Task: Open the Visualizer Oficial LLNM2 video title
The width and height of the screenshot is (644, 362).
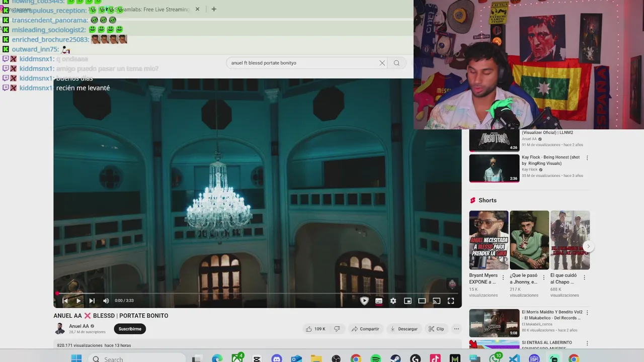Action: coord(547,132)
